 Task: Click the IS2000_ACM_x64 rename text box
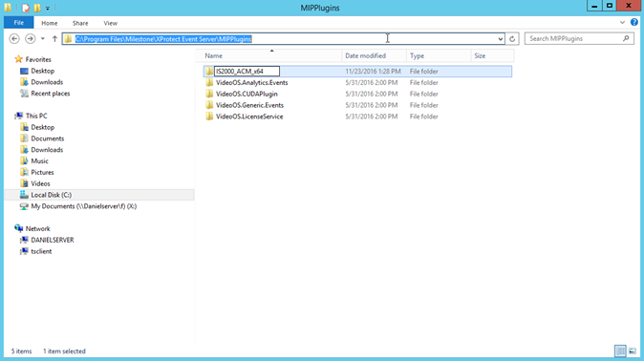(x=247, y=72)
